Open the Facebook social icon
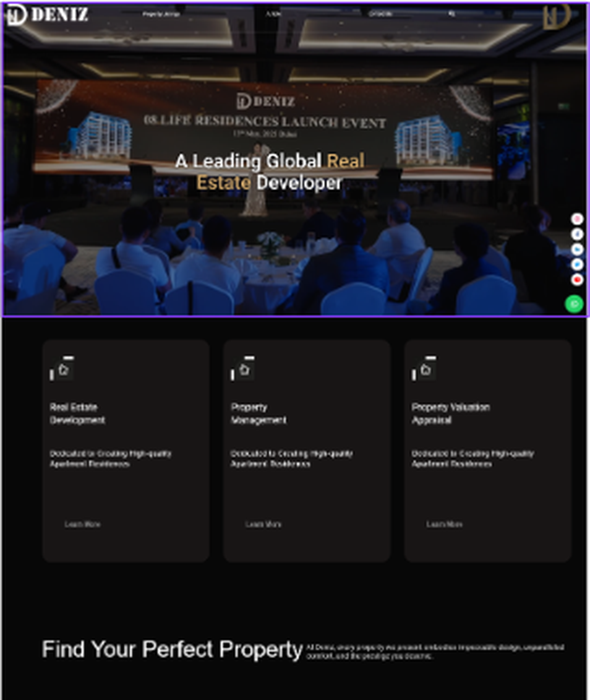 [577, 234]
